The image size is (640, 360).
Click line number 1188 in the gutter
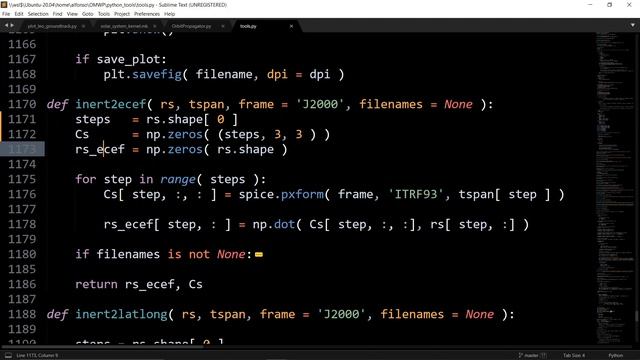coord(22,314)
